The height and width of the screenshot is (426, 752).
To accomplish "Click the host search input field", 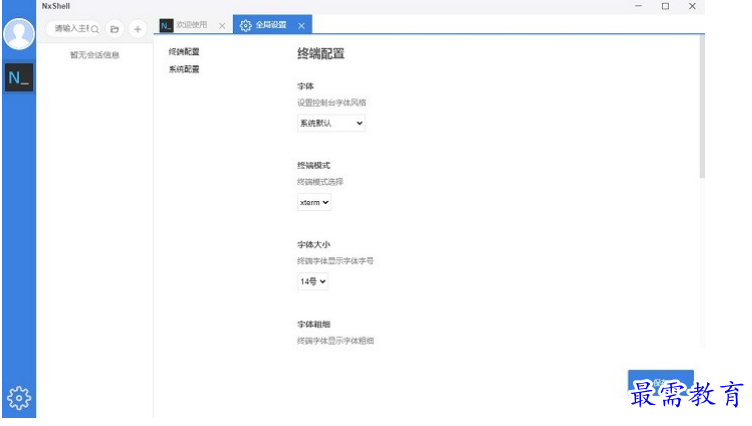I will click(72, 29).
